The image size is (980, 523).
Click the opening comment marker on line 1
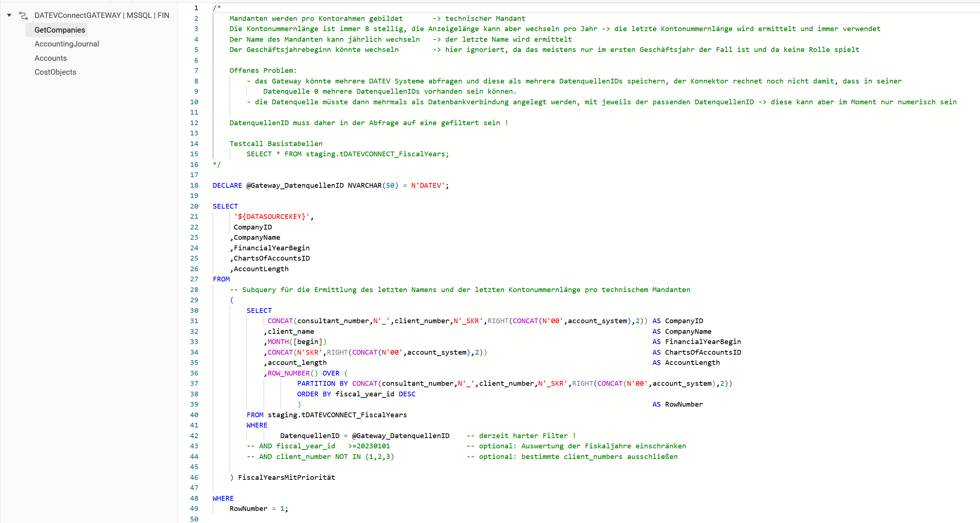[217, 8]
